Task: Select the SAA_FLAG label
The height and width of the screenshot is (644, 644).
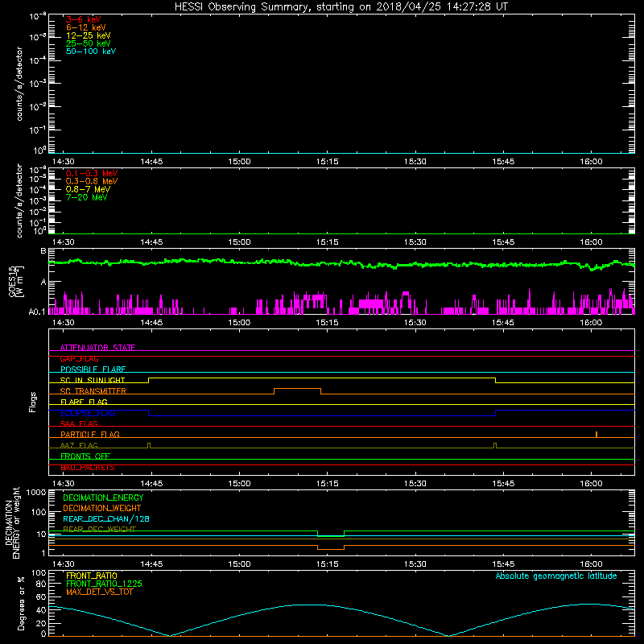Action: tap(79, 423)
